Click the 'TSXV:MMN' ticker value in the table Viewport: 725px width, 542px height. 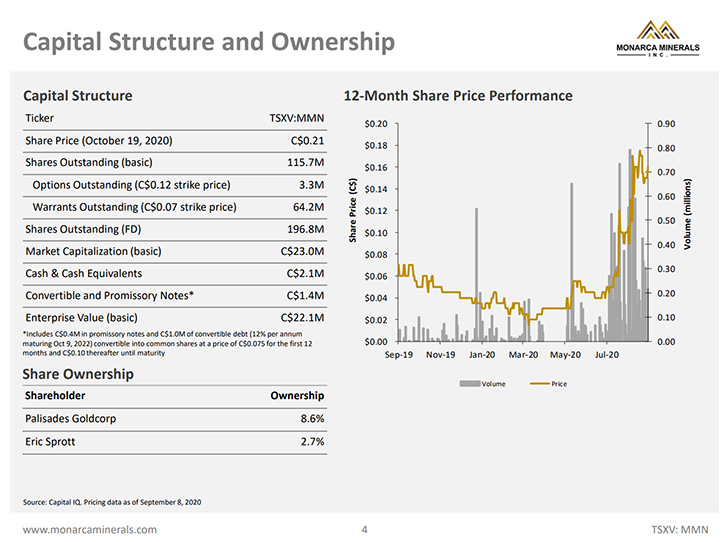point(297,118)
